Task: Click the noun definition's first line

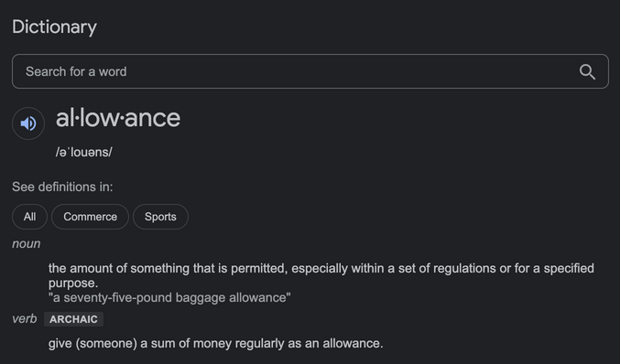Action: (x=321, y=269)
